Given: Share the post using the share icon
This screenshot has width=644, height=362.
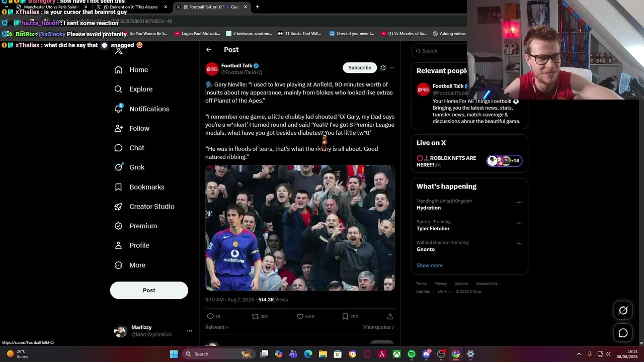Looking at the screenshot, I should pos(390,316).
